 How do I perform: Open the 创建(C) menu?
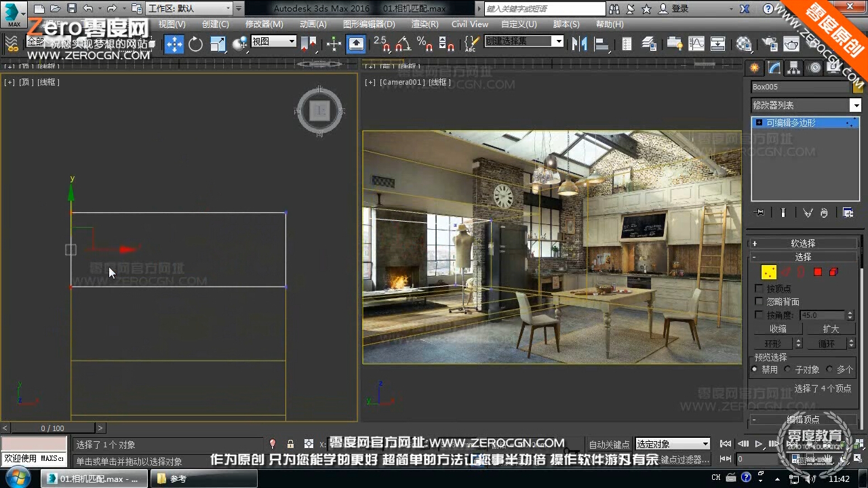click(215, 24)
